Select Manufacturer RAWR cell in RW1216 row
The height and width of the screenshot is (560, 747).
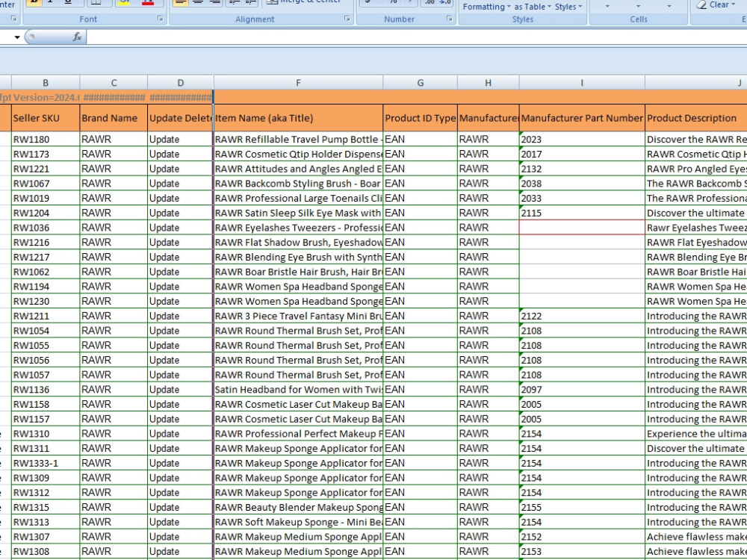pos(489,243)
